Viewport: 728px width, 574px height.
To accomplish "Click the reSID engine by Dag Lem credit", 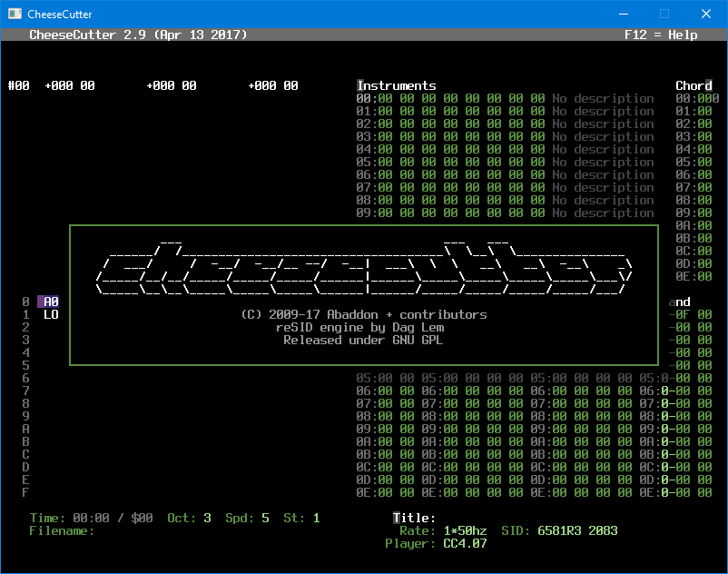I will pyautogui.click(x=359, y=327).
